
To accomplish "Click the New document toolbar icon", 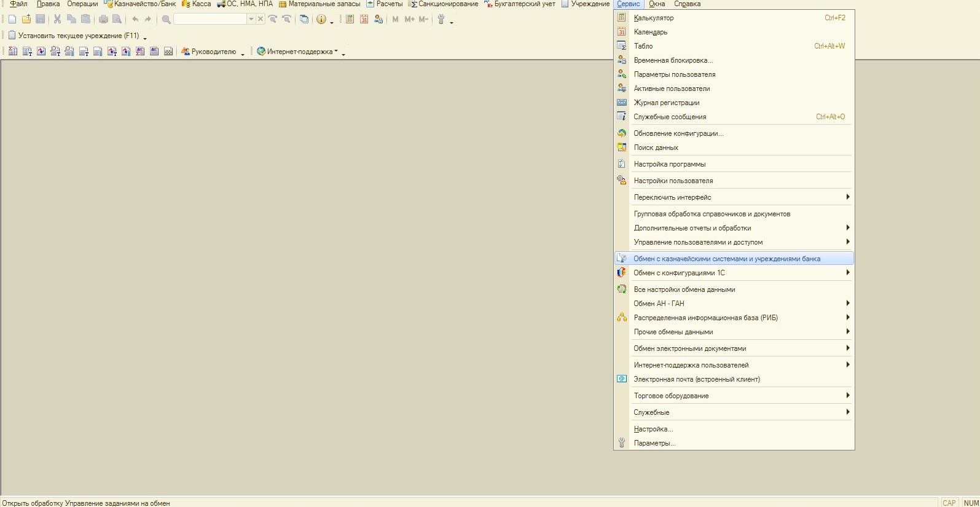I will [x=12, y=19].
